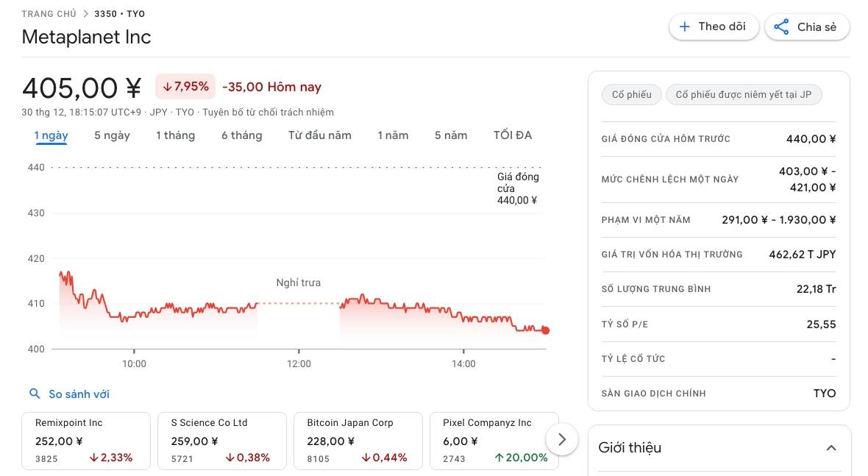
Task: Click the breadcrumb chevron after Trang chủ
Action: [x=85, y=14]
